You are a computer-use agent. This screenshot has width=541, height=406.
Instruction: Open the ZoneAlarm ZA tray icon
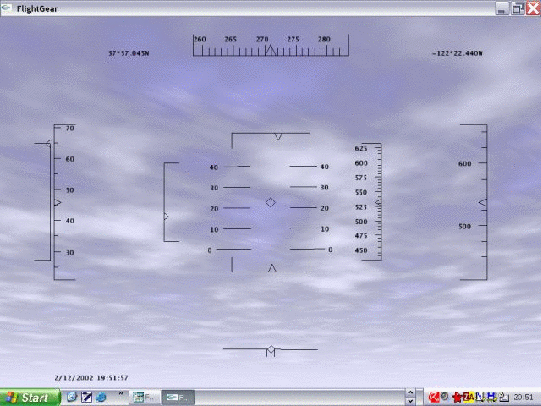[469, 397]
